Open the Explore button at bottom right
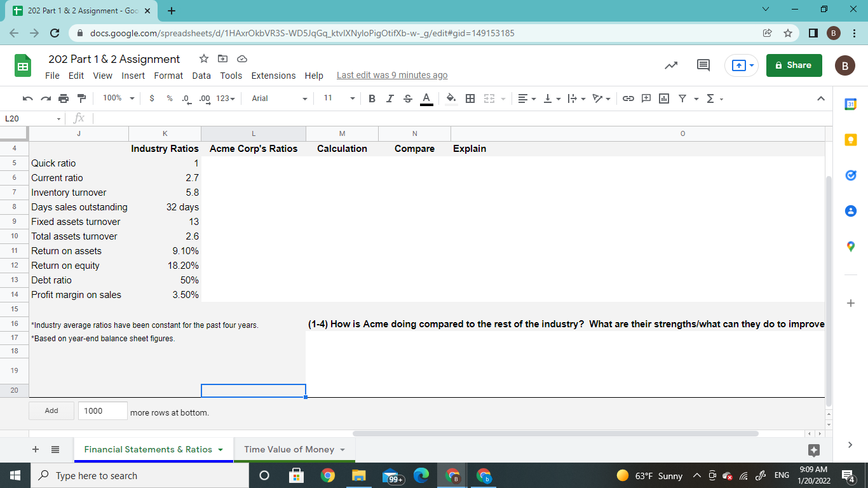The width and height of the screenshot is (868, 488). point(813,450)
